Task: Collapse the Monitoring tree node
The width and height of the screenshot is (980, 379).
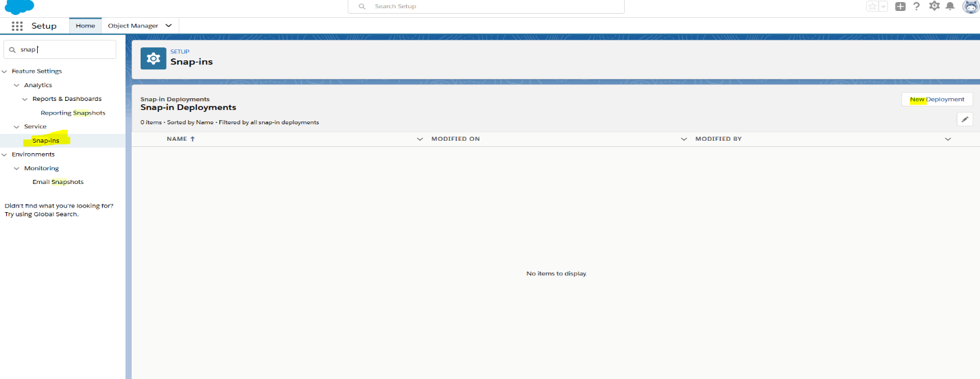Action: (17, 168)
